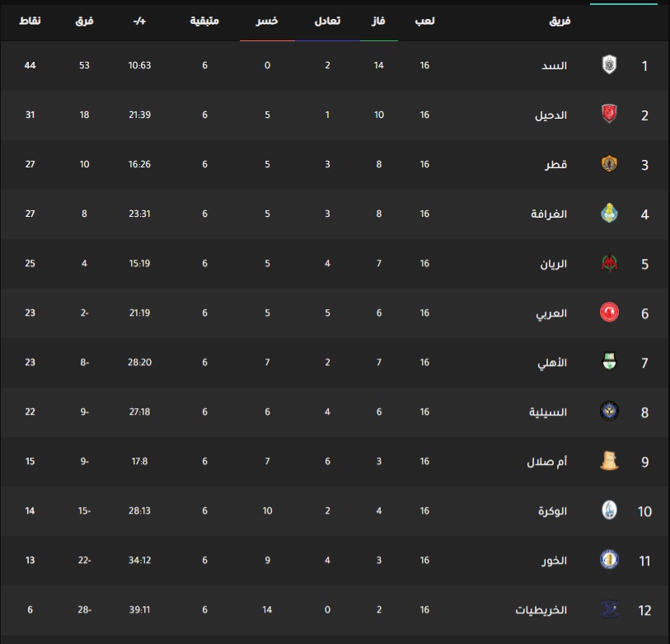The width and height of the screenshot is (670, 644).
Task: Click the Al Sadd club crest
Action: tap(609, 64)
